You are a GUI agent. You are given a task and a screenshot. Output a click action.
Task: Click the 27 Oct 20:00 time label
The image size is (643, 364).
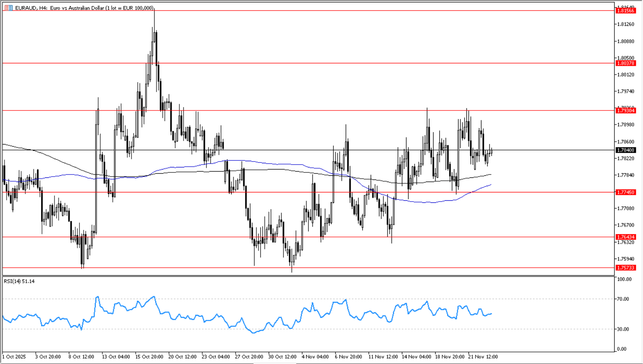[x=249, y=357]
